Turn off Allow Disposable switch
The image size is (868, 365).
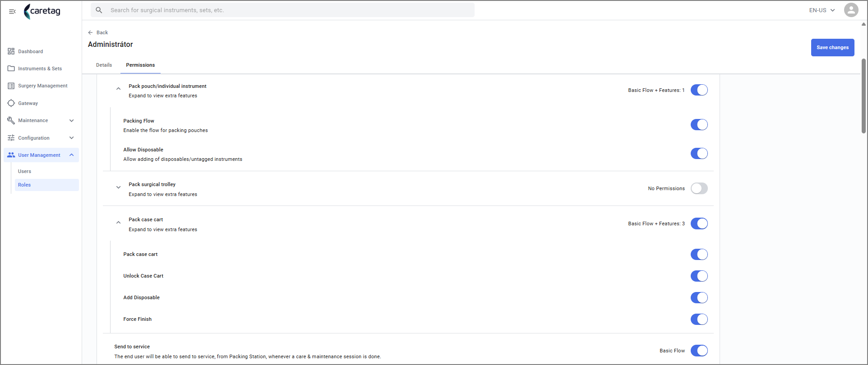[x=699, y=153]
